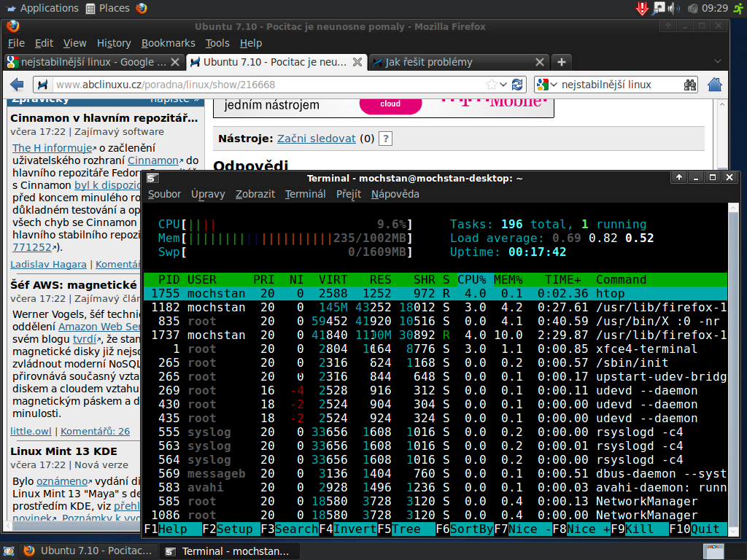Open the network status tray icon
The height and width of the screenshot is (560, 747).
point(659,8)
